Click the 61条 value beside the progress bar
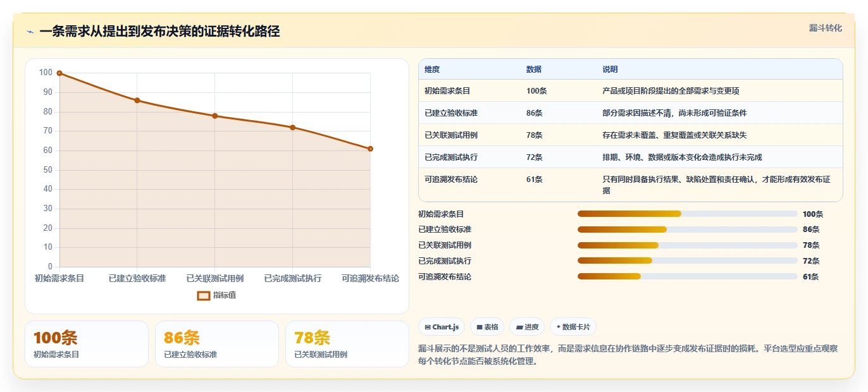Viewport: 868px width, 392px height. click(810, 277)
